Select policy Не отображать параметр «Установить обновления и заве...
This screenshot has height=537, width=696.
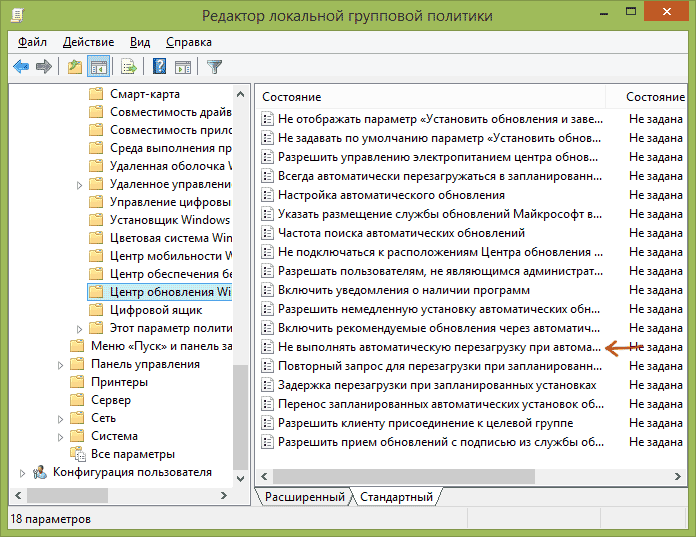point(440,119)
